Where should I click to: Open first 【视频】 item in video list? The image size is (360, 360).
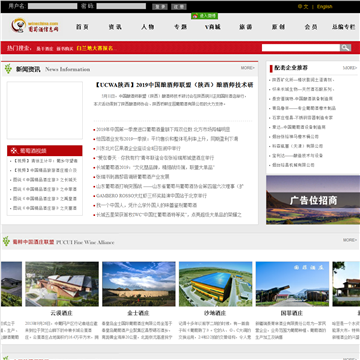click(45, 161)
